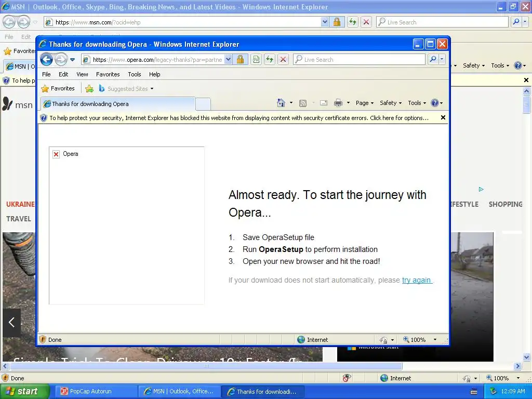The height and width of the screenshot is (399, 532).
Task: Click Read Mail icon in Opera window
Action: pyautogui.click(x=324, y=103)
